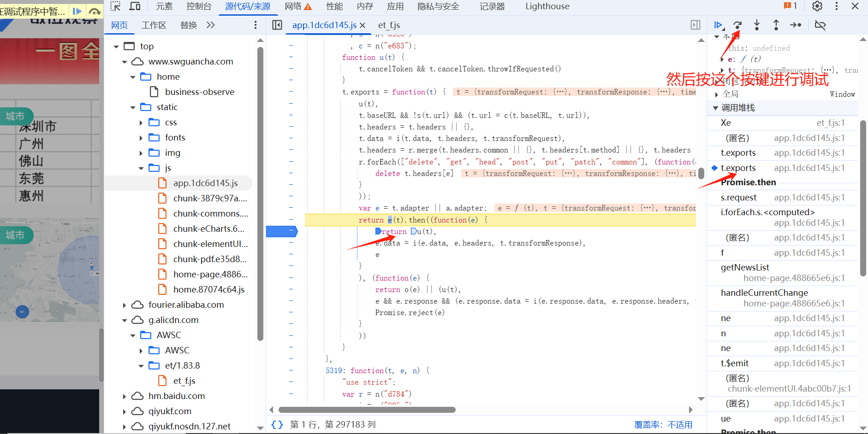Screen dimensions: 868x434
Task: Expand the fonts folder
Action: [141, 138]
